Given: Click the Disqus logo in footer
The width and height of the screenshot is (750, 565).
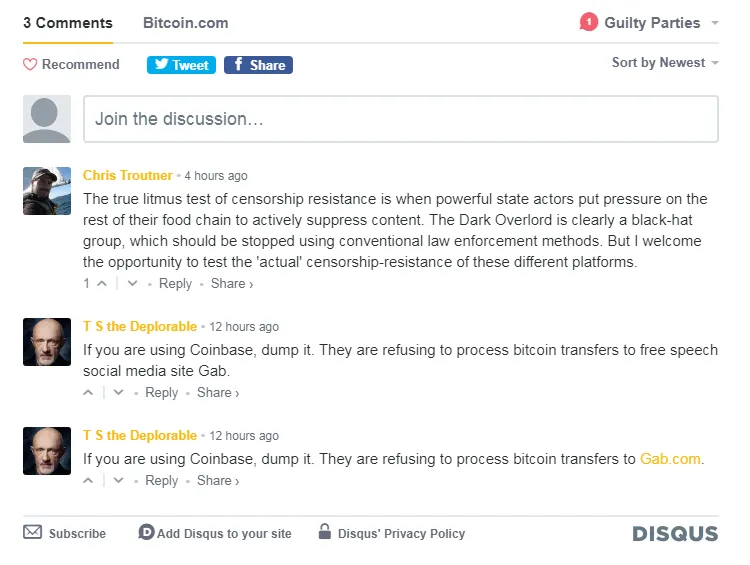Looking at the screenshot, I should point(675,533).
